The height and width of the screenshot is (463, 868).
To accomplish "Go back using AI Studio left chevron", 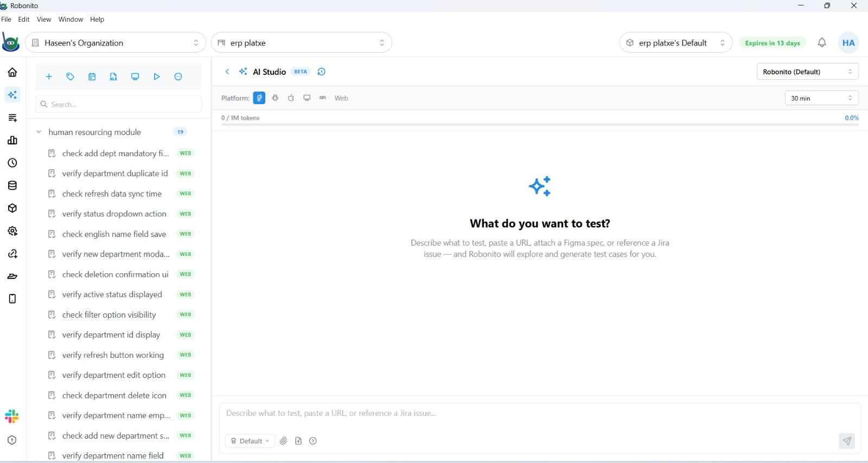I will tap(227, 72).
